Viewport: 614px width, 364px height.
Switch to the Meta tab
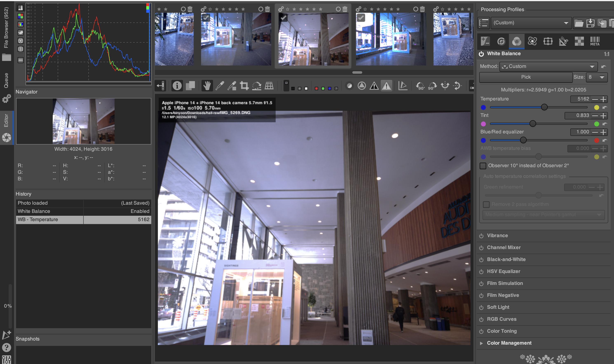click(595, 41)
